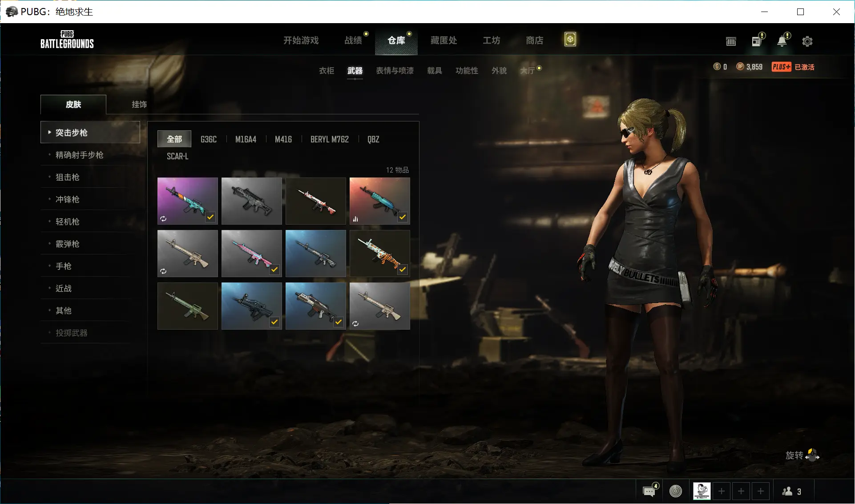Click the third empty team slot plus button
This screenshot has width=855, height=504.
[x=761, y=491]
